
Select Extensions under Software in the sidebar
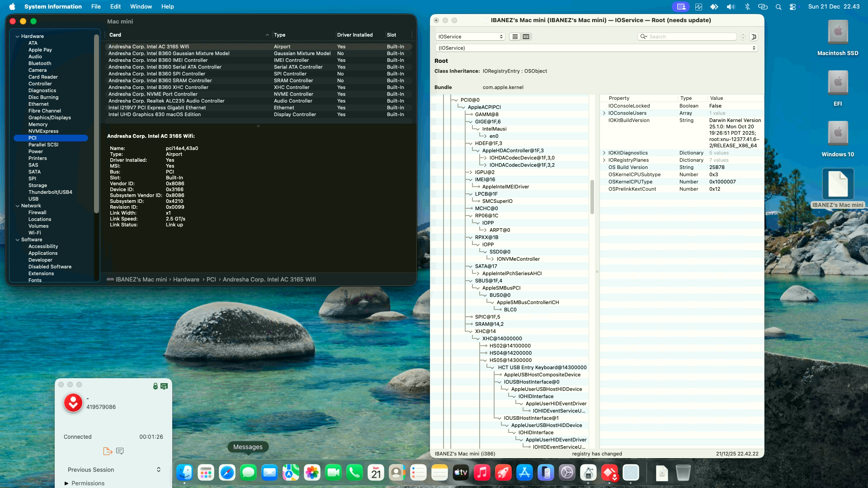pos(41,273)
